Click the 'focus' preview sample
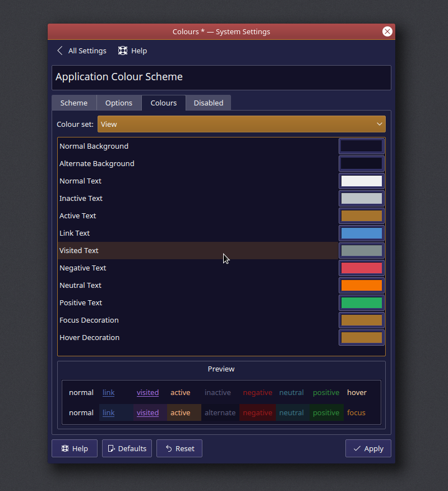Screen dimensions: 448x491 tap(356, 412)
